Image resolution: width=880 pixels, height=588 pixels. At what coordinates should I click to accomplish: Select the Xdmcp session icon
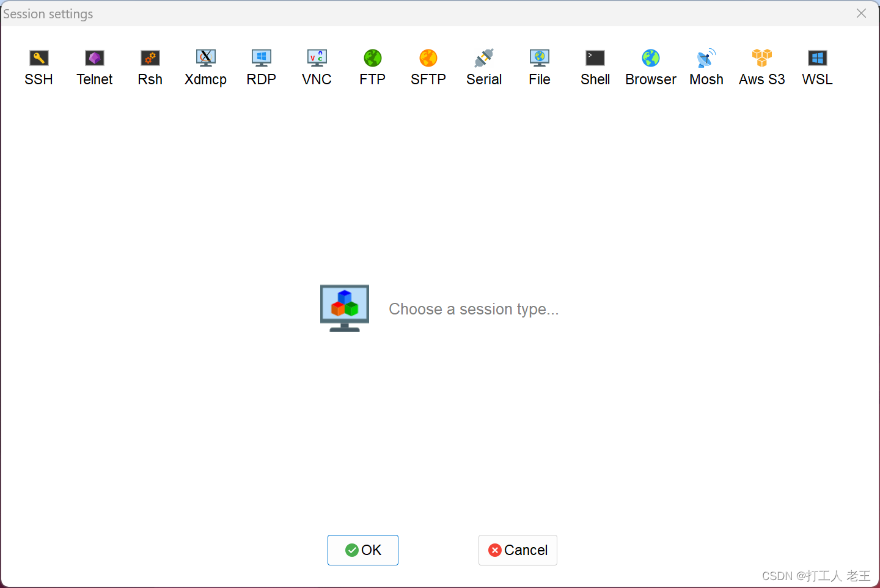(x=206, y=68)
